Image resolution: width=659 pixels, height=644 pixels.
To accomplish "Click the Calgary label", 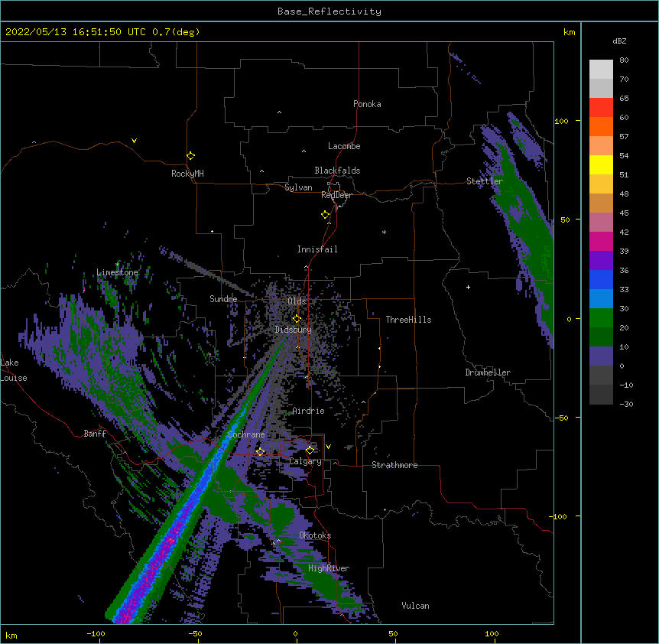I will (305, 461).
